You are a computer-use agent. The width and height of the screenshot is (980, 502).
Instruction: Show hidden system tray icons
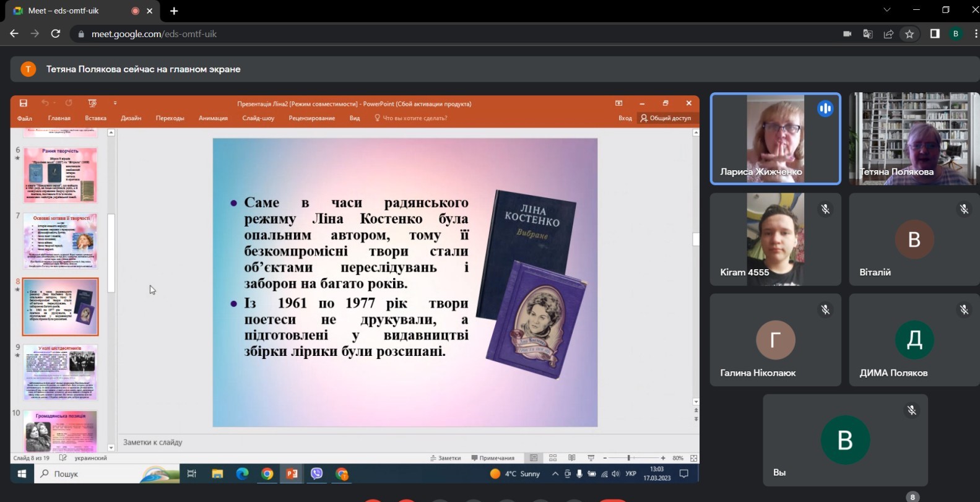(555, 474)
